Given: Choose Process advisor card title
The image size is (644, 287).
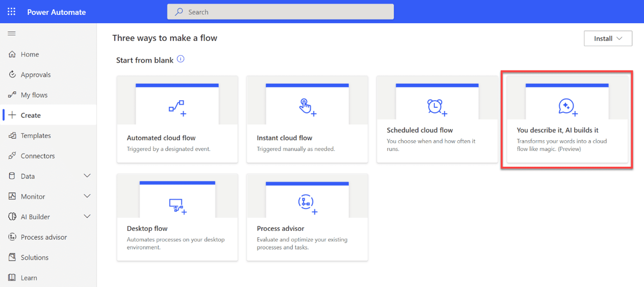Looking at the screenshot, I should pyautogui.click(x=281, y=228).
